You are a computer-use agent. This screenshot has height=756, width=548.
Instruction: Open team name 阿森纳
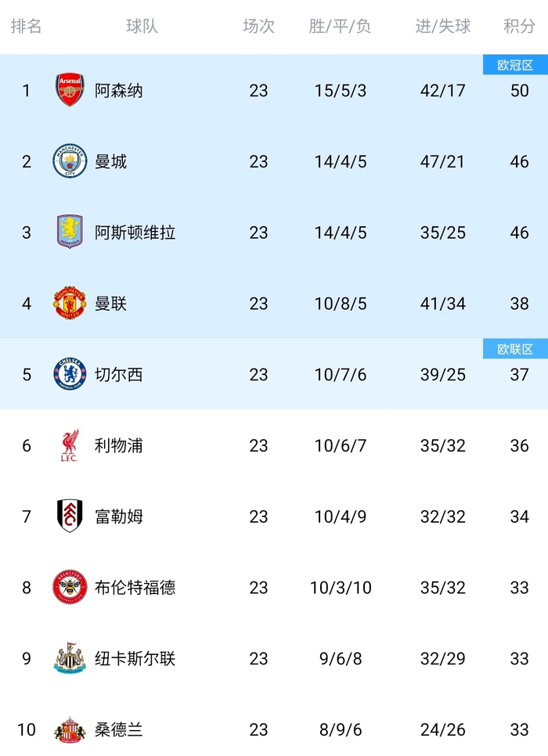pyautogui.click(x=119, y=91)
